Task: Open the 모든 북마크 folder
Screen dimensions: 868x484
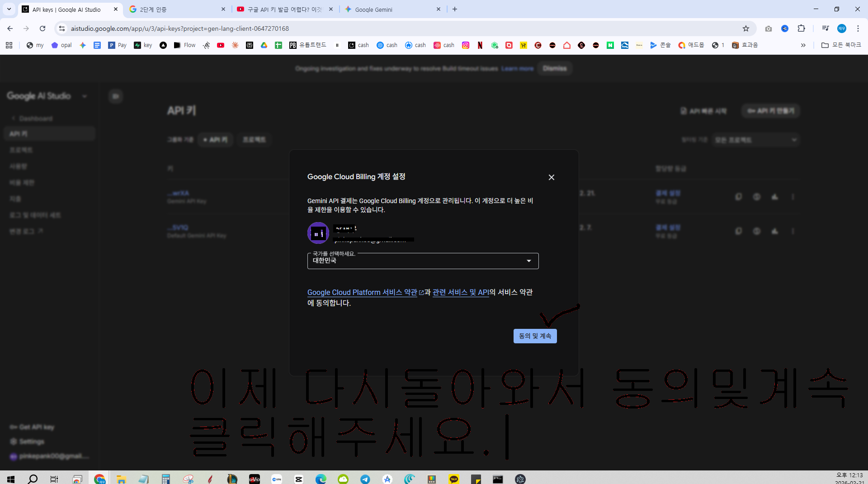Action: point(841,45)
